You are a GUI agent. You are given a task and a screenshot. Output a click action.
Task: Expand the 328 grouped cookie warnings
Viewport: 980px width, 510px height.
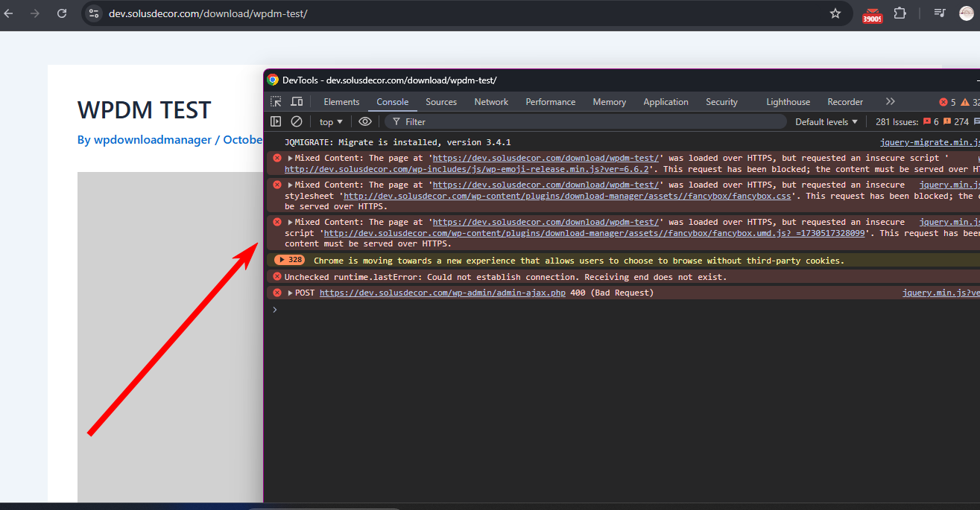click(289, 260)
